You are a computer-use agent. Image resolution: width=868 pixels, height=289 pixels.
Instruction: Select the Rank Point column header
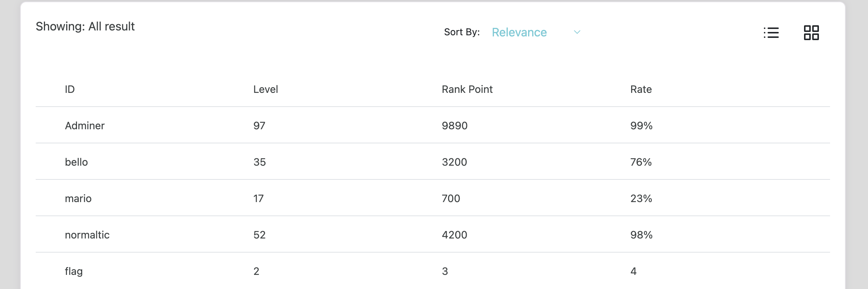click(x=467, y=89)
